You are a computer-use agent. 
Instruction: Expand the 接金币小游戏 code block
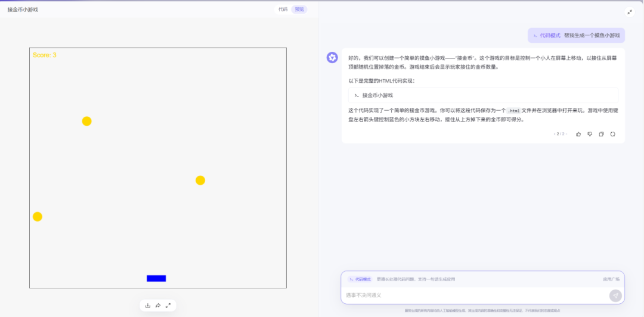pos(483,95)
